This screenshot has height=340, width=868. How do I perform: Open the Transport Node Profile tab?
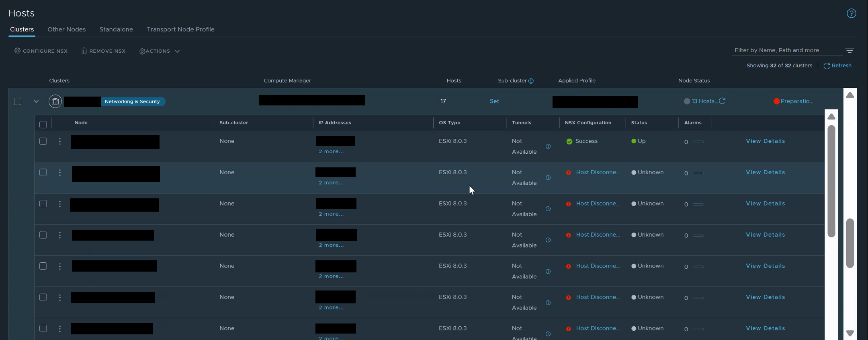180,29
